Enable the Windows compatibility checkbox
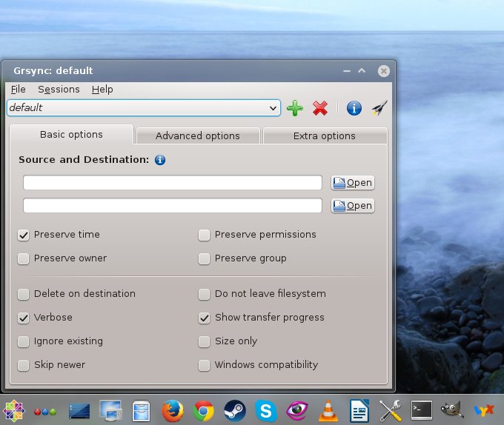The image size is (504, 425). click(x=205, y=366)
